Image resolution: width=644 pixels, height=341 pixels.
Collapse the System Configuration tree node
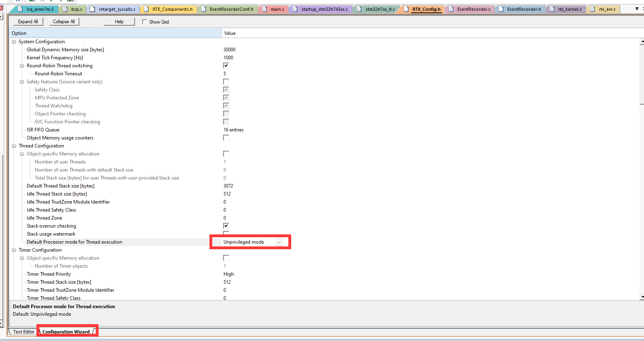14,42
